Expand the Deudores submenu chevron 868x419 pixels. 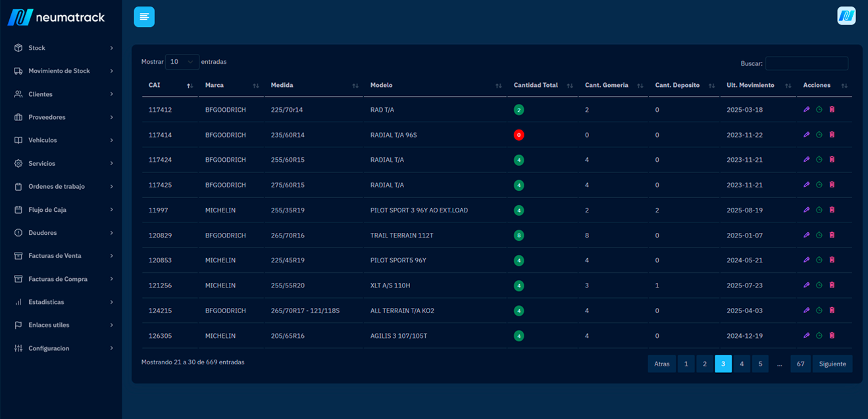coord(112,233)
